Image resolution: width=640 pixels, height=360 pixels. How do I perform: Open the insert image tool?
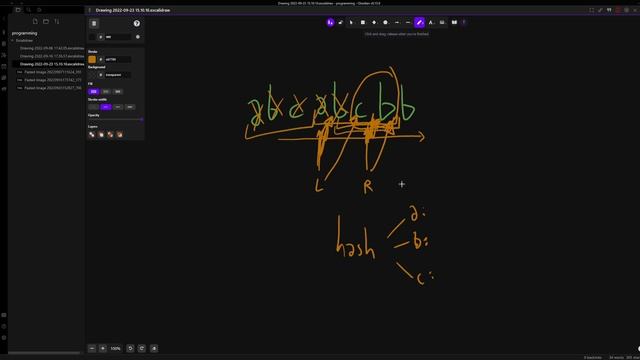pos(442,22)
